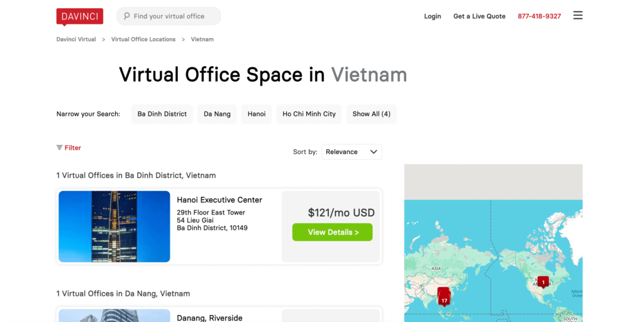Click the map marker numbered 1
The height and width of the screenshot is (322, 644).
pyautogui.click(x=543, y=282)
